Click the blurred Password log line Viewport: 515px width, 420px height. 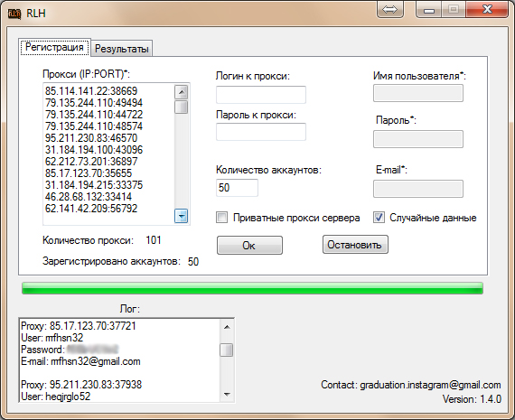click(x=70, y=350)
